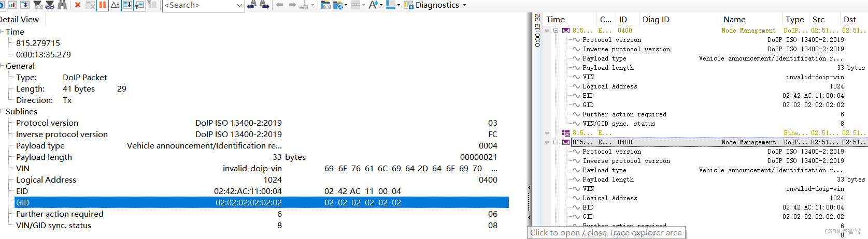868x239 pixels.
Task: Open the statistics chart icon in toolbar
Action: [x=12, y=5]
